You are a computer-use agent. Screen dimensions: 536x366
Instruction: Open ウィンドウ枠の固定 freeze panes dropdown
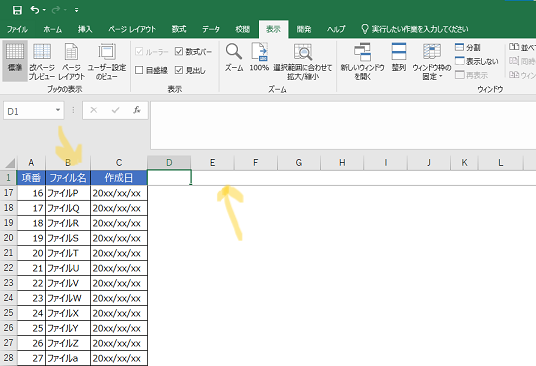click(x=432, y=62)
